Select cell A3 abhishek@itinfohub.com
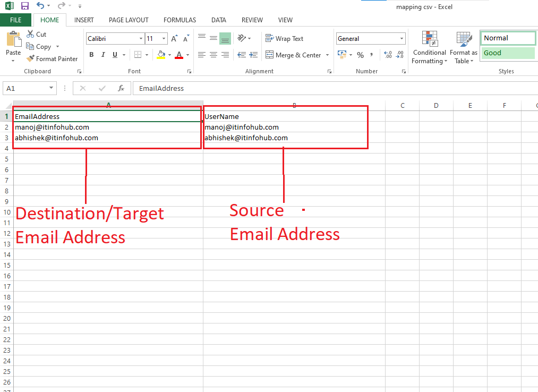Image resolution: width=538 pixels, height=392 pixels. tap(108, 138)
